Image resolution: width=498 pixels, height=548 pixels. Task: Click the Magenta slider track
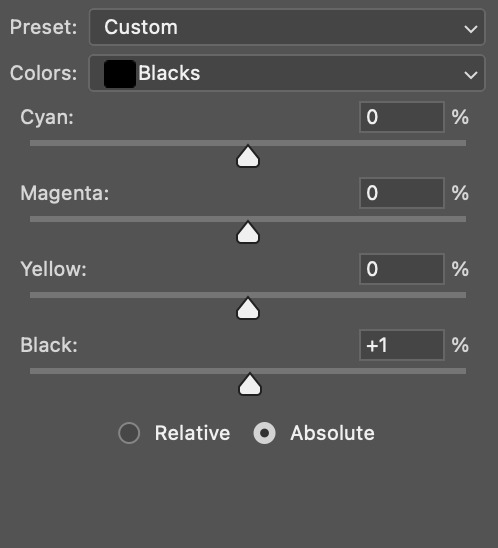(248, 219)
